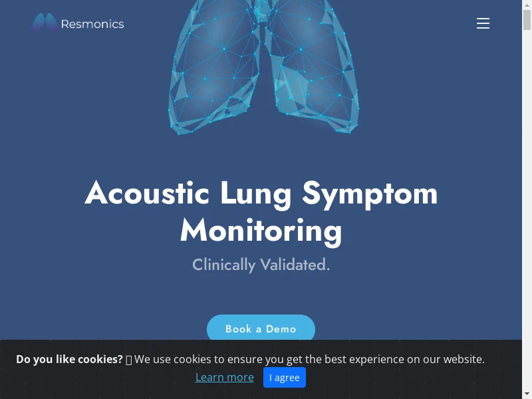The height and width of the screenshot is (399, 532).
Task: Click the vertical scrollbar thumb
Action: [x=527, y=20]
